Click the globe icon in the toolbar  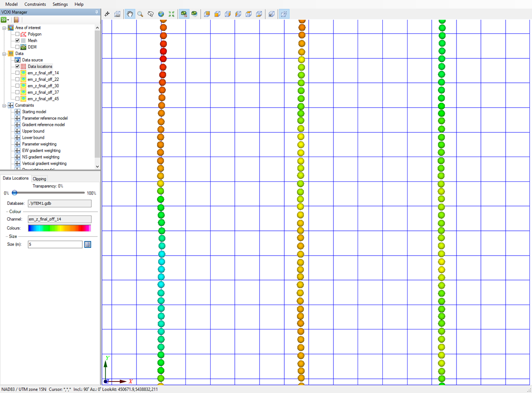tap(161, 14)
